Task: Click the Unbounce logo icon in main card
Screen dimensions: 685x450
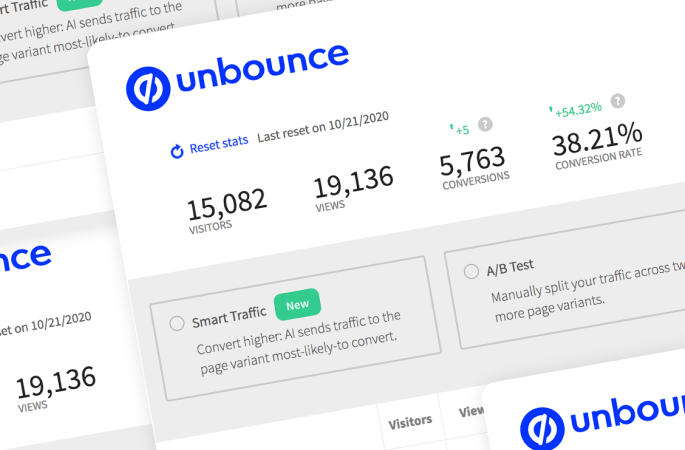Action: click(148, 88)
